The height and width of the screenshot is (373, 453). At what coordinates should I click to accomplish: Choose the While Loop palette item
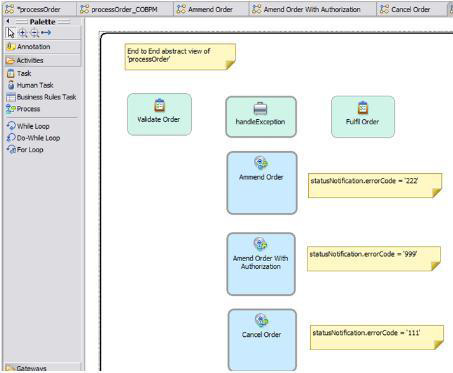(28, 126)
